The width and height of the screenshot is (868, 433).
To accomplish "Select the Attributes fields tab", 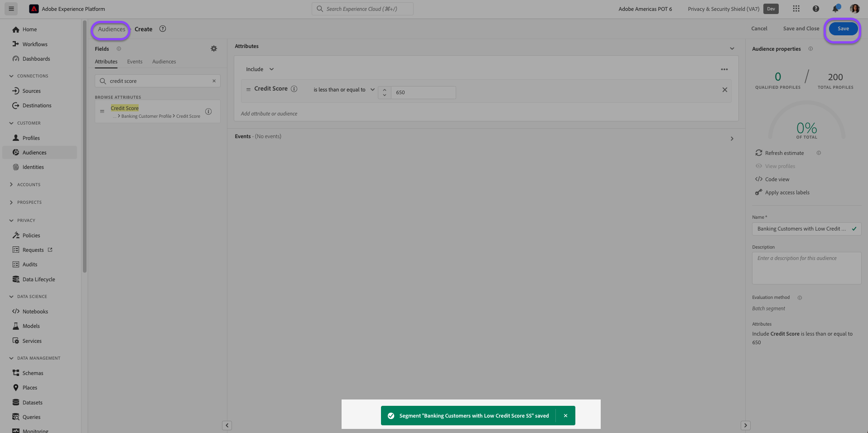I will point(106,62).
